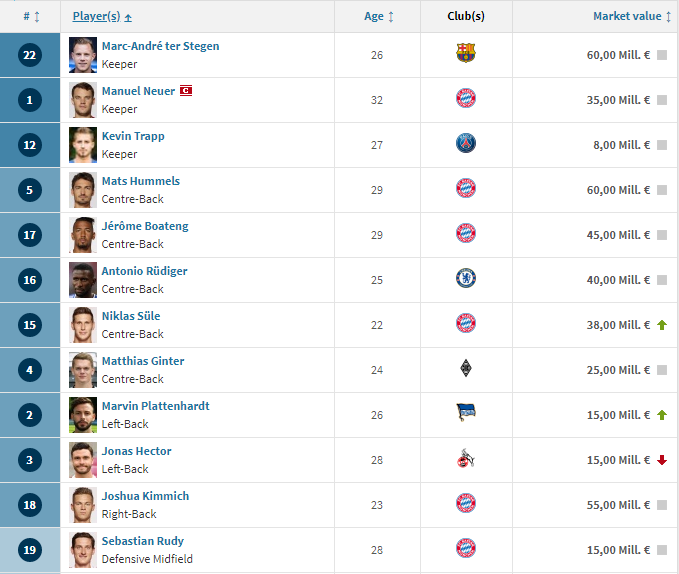Sort table by Market value header
Image resolution: width=679 pixels, height=574 pixels.
click(632, 16)
